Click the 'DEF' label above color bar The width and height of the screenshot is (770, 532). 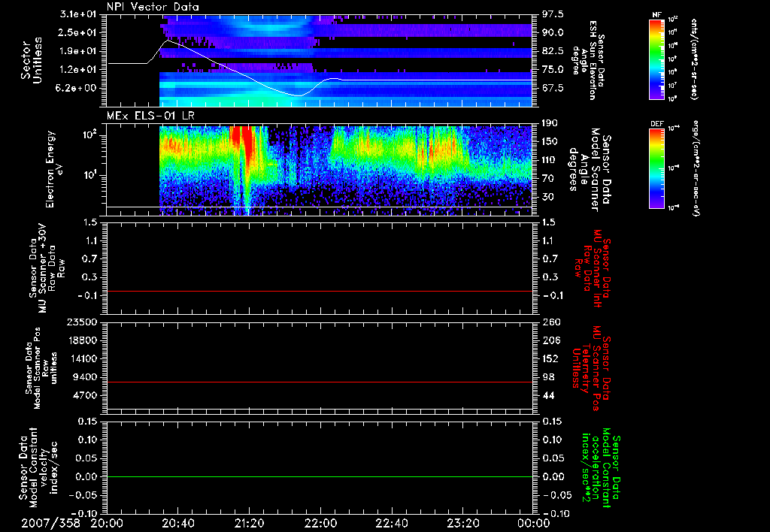657,124
